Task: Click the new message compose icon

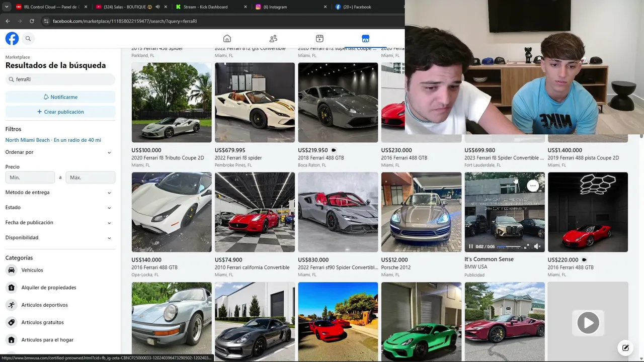Action: pyautogui.click(x=625, y=347)
